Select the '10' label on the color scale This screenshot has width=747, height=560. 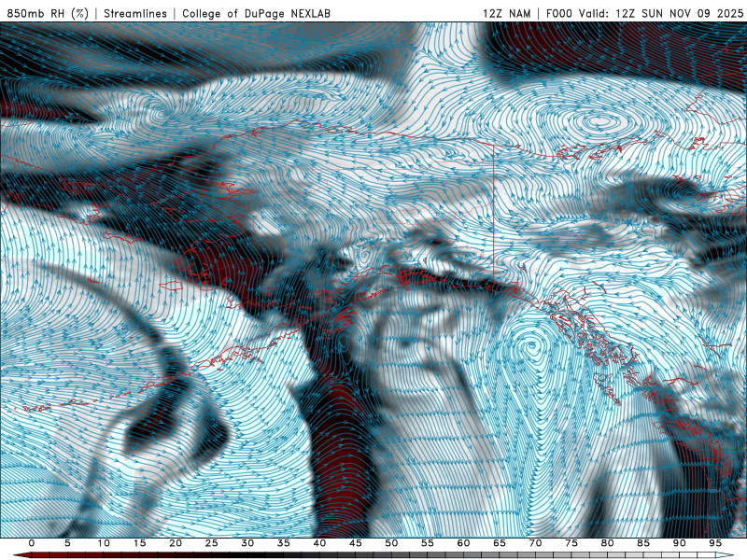(104, 543)
